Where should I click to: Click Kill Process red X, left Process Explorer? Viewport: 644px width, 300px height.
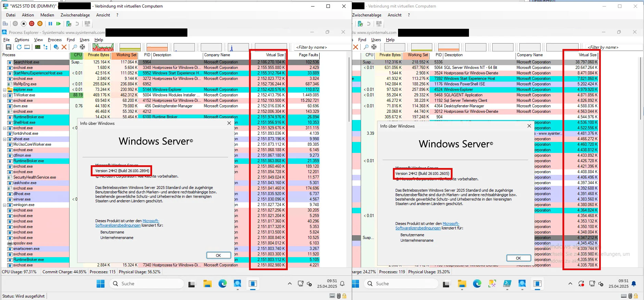point(64,47)
